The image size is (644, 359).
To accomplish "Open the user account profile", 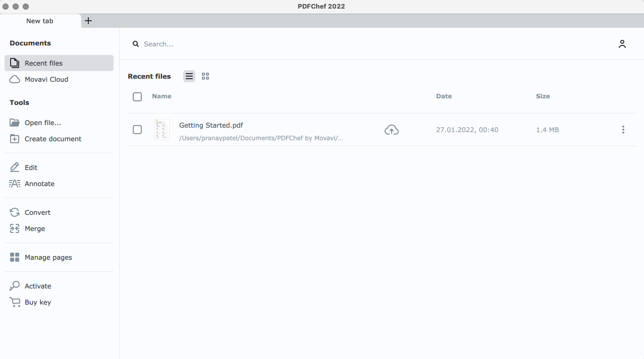I will (x=622, y=44).
